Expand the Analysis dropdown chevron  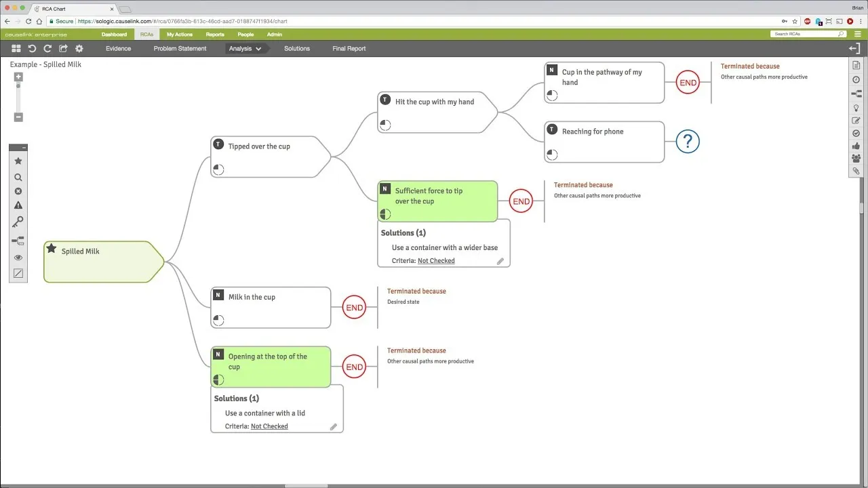coord(258,49)
